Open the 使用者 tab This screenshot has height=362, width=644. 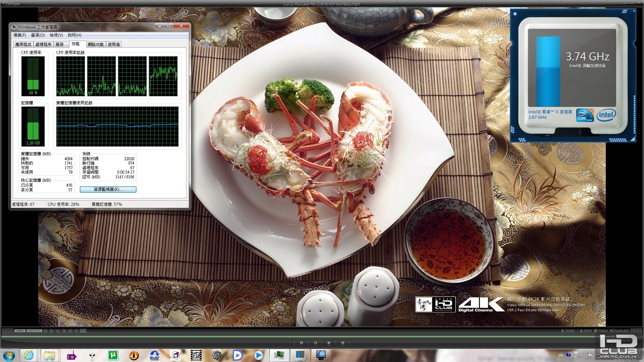pos(114,45)
